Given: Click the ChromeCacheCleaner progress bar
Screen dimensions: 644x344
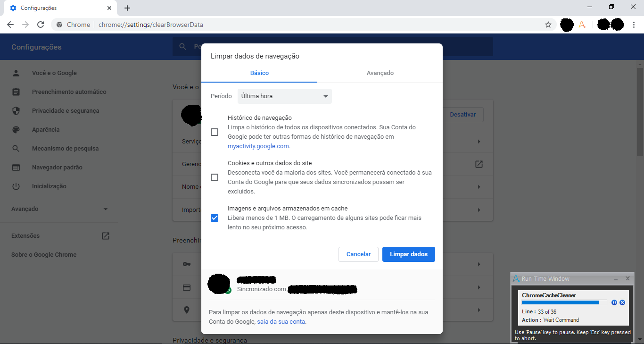Looking at the screenshot, I should (x=564, y=302).
